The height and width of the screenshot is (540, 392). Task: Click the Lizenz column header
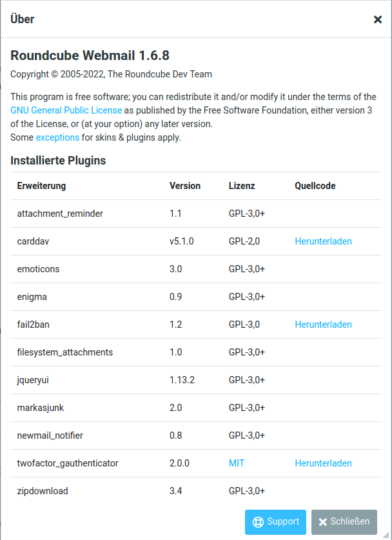(242, 186)
